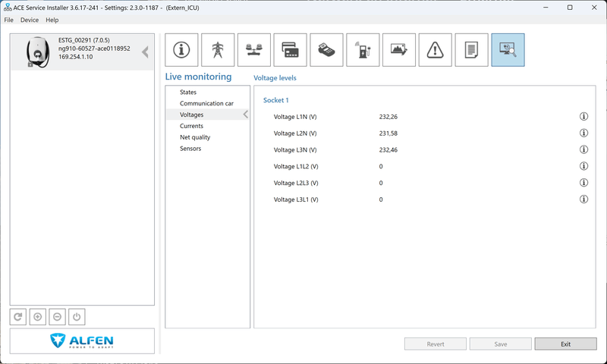
Task: Click the Revert button
Action: [436, 344]
